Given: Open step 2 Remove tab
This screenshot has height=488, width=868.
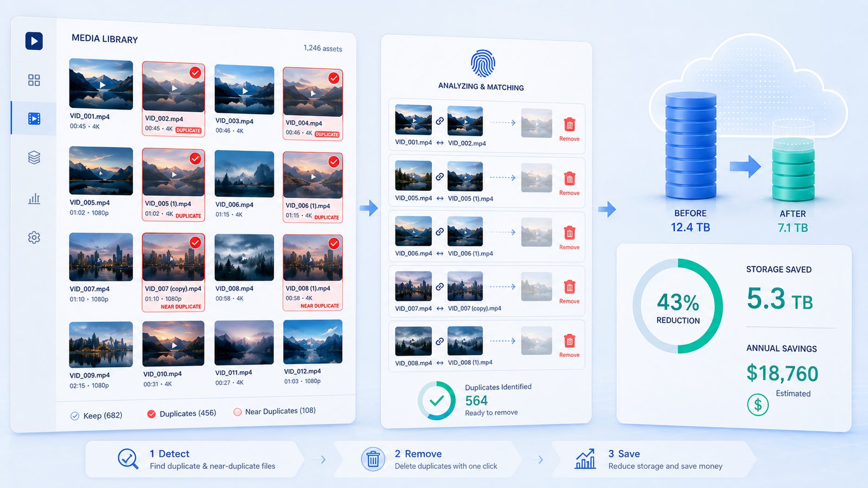Looking at the screenshot, I should coord(429,459).
